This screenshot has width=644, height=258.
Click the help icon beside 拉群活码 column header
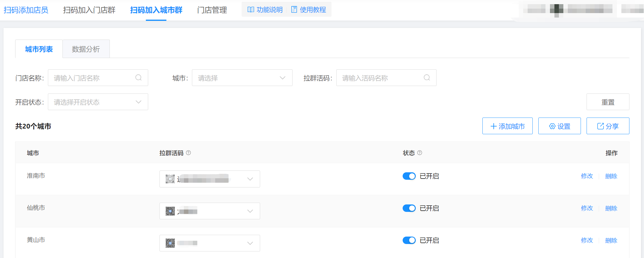point(188,153)
